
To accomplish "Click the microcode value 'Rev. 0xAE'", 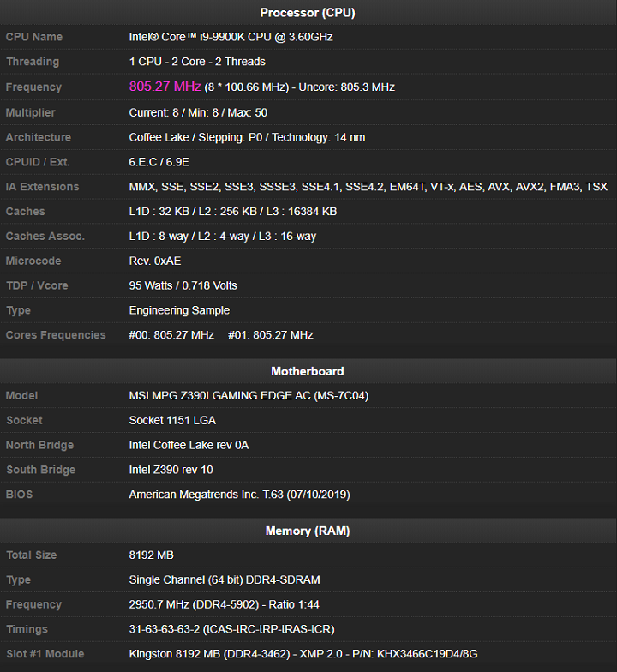I will pyautogui.click(x=154, y=261).
